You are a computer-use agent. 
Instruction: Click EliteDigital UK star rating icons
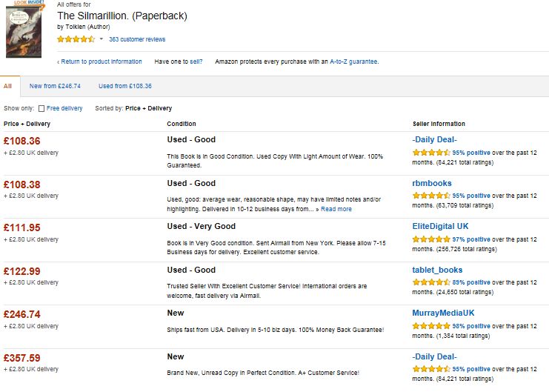pyautogui.click(x=431, y=239)
